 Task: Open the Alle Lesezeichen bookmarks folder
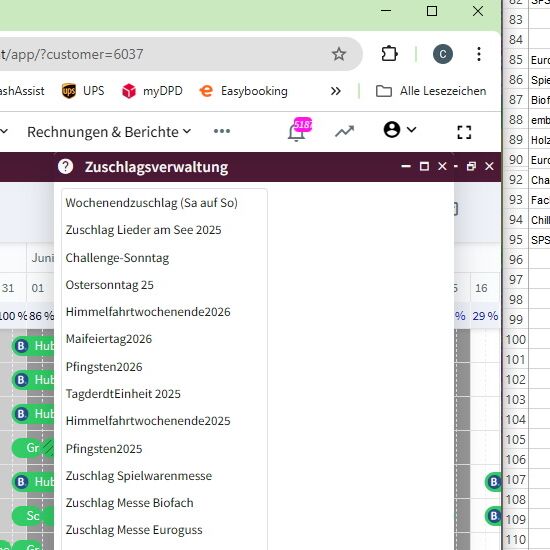tap(431, 91)
